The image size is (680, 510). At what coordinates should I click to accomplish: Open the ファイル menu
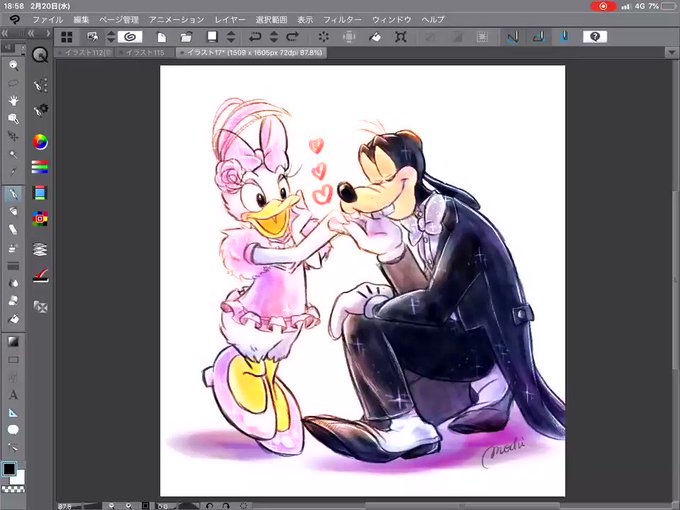(x=48, y=20)
